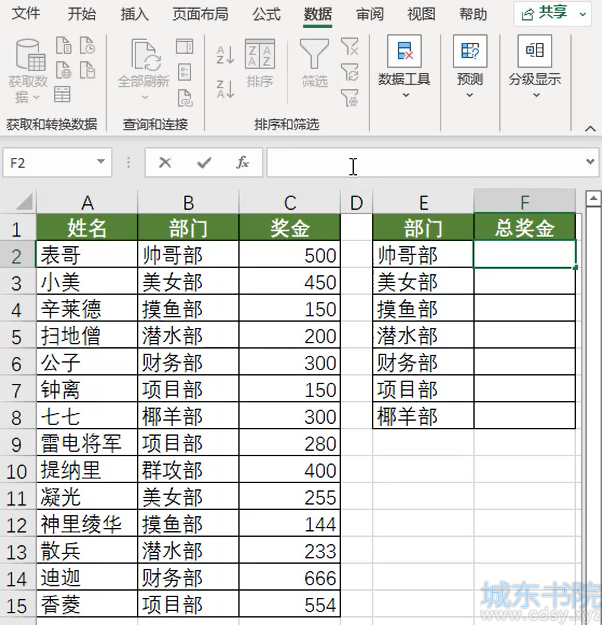The height and width of the screenshot is (625, 602).
Task: Click the Insert Function fx icon
Action: [242, 163]
